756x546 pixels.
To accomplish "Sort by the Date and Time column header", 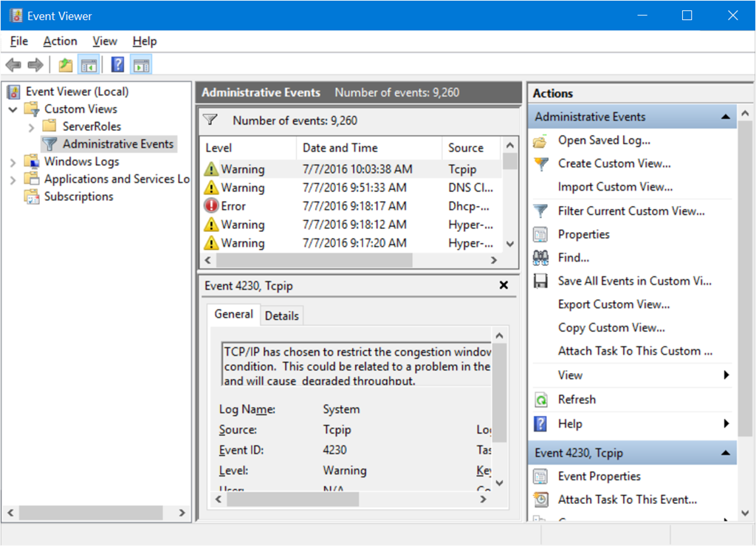I will 369,148.
